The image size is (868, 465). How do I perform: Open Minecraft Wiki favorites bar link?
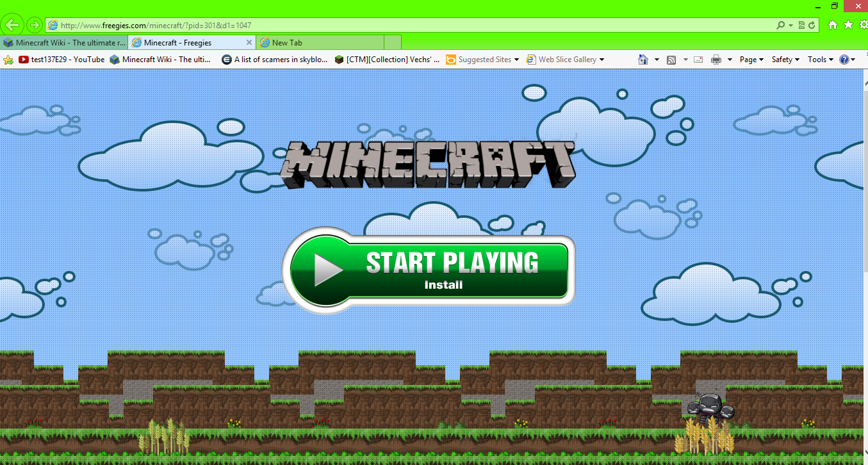coord(160,60)
